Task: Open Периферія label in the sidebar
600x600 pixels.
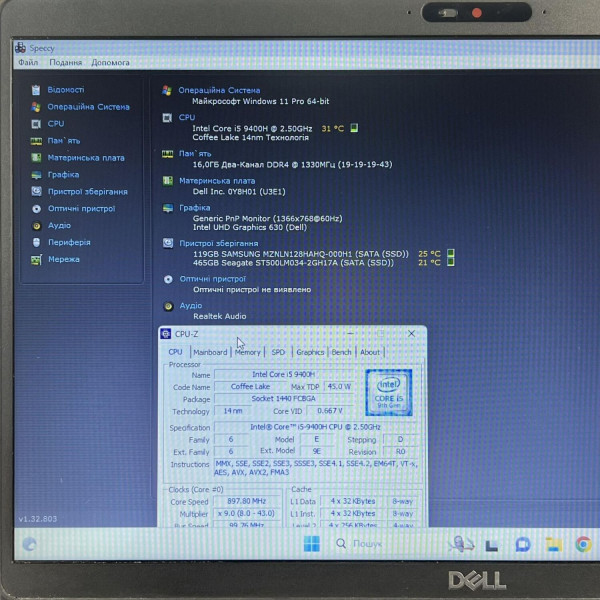Action: pyautogui.click(x=69, y=242)
